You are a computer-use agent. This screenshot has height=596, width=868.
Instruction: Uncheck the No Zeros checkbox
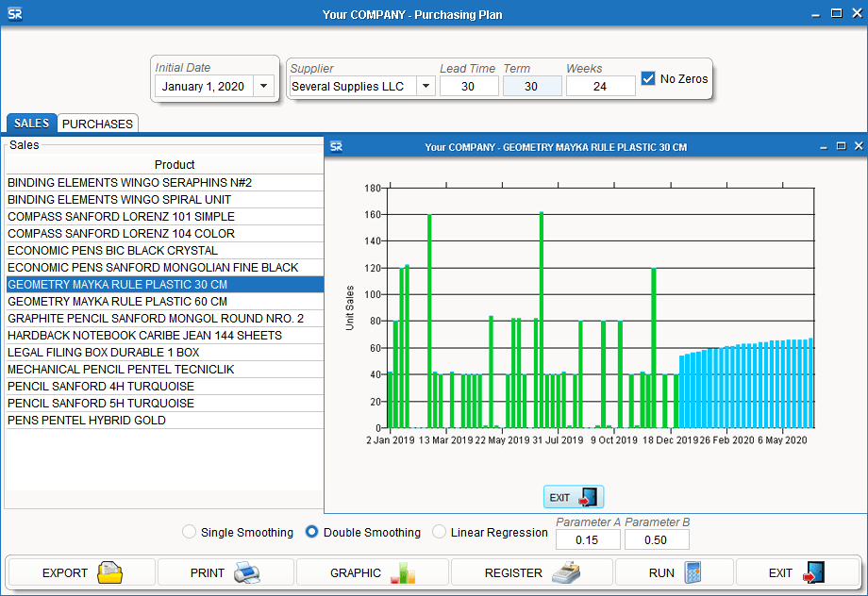[x=647, y=78]
